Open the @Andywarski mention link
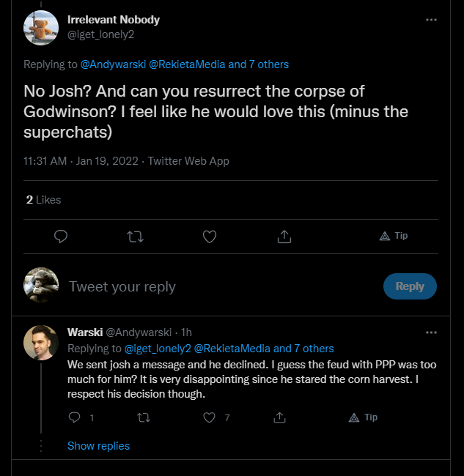Viewport: 464px width, 476px height. [113, 64]
